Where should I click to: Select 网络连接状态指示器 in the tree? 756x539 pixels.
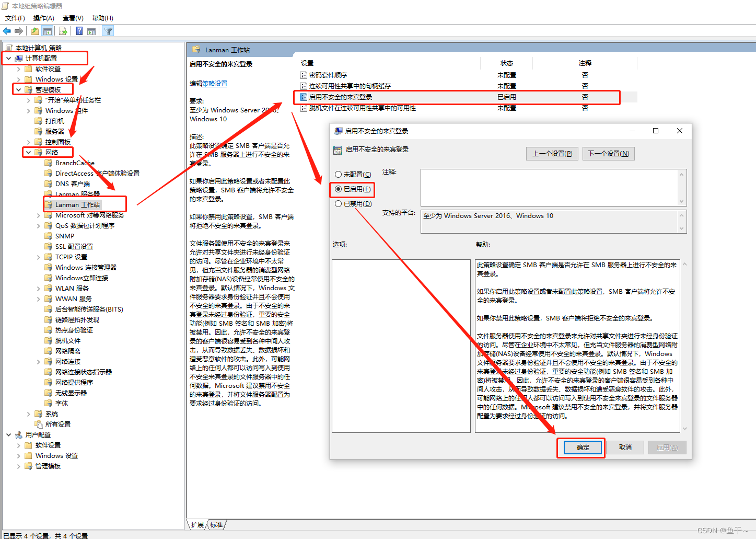[x=84, y=372]
